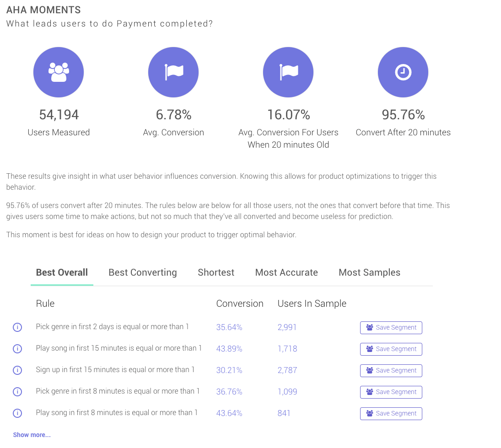Click the 2,991 users in sample value
The image size is (501, 448).
(x=287, y=327)
